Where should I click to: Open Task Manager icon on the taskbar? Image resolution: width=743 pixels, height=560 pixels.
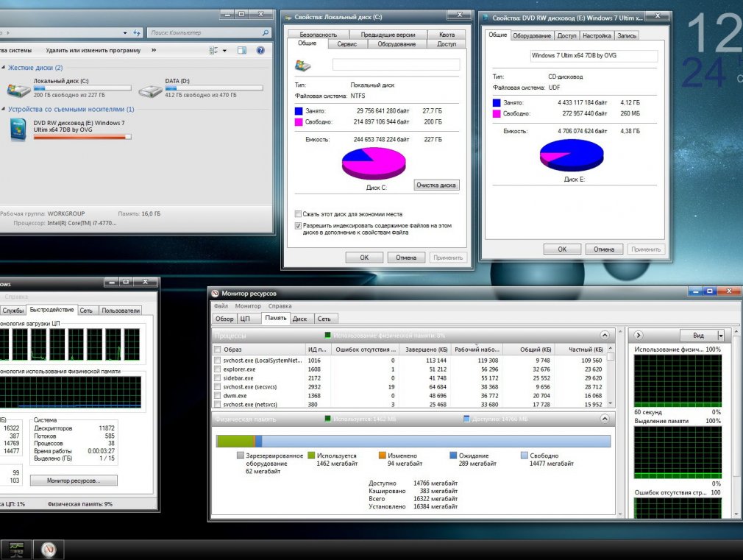click(x=16, y=549)
